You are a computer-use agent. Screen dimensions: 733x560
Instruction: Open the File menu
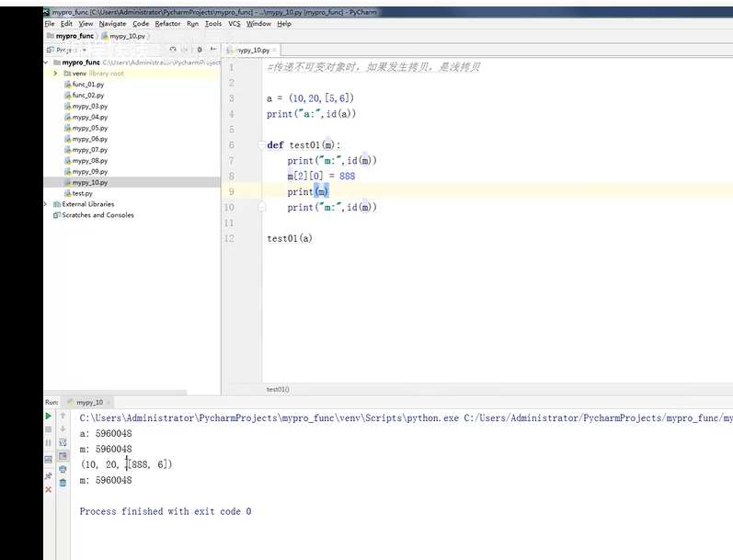click(x=50, y=24)
